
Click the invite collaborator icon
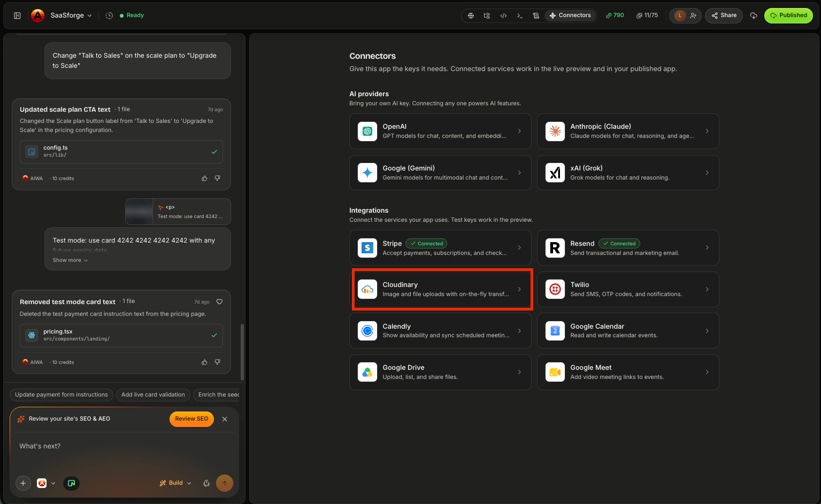click(x=693, y=15)
